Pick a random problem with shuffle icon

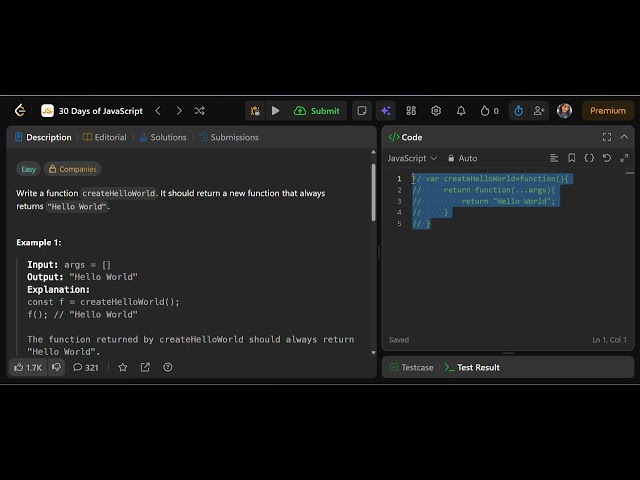pyautogui.click(x=199, y=111)
